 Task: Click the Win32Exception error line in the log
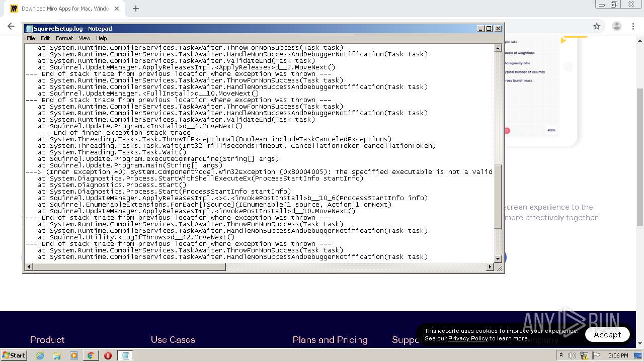point(259,171)
